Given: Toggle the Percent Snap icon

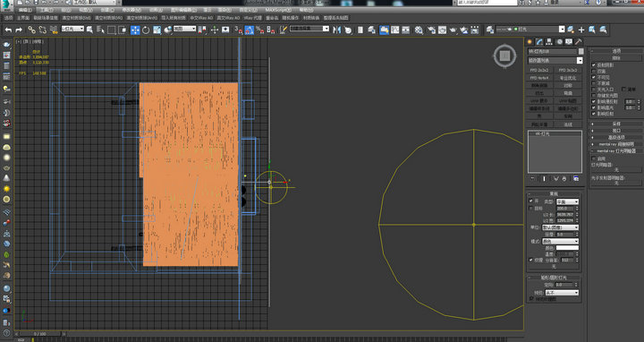Looking at the screenshot, I should point(260,30).
